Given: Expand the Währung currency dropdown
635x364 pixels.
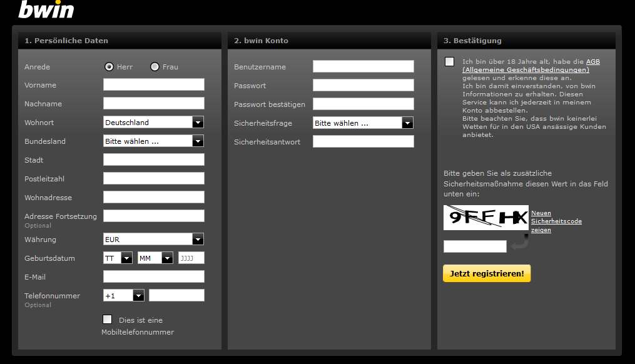Looking at the screenshot, I should coord(153,240).
